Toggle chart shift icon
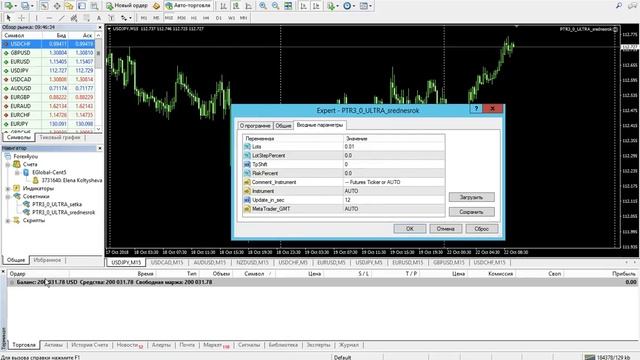 click(316, 6)
